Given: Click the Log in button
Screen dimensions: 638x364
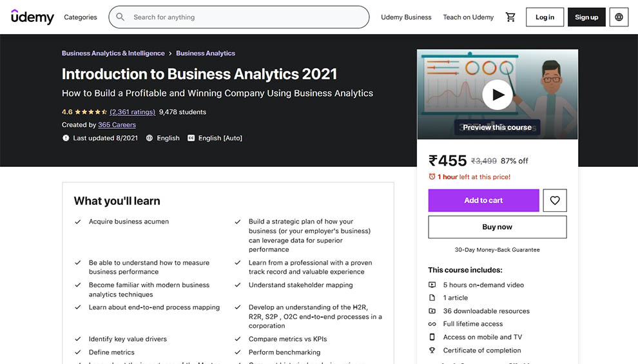Looking at the screenshot, I should click(545, 17).
